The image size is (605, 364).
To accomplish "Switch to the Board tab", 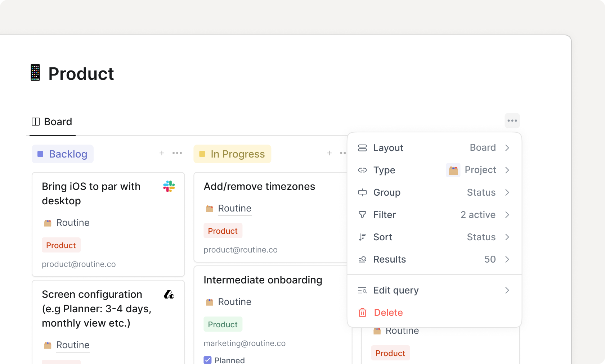I will point(52,122).
